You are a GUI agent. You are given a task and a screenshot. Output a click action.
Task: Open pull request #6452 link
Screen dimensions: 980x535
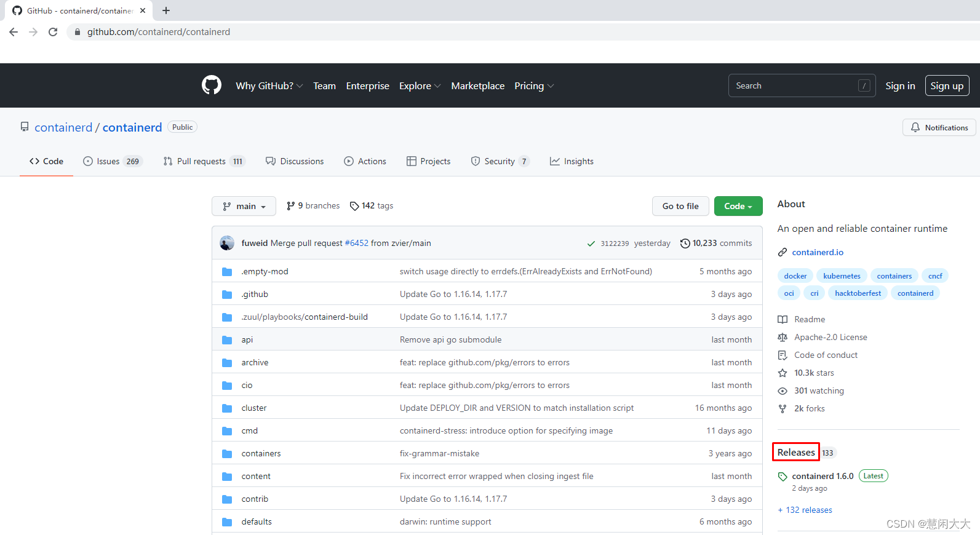coord(357,244)
